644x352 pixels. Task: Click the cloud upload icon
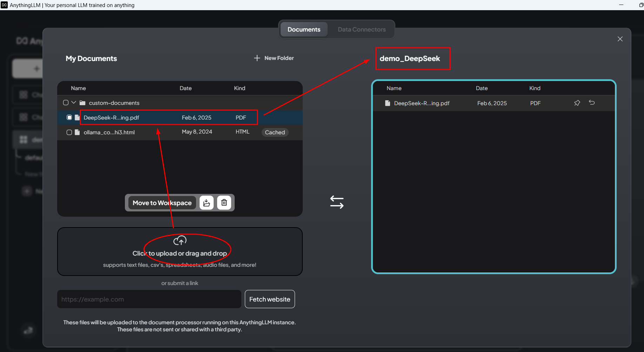(180, 240)
